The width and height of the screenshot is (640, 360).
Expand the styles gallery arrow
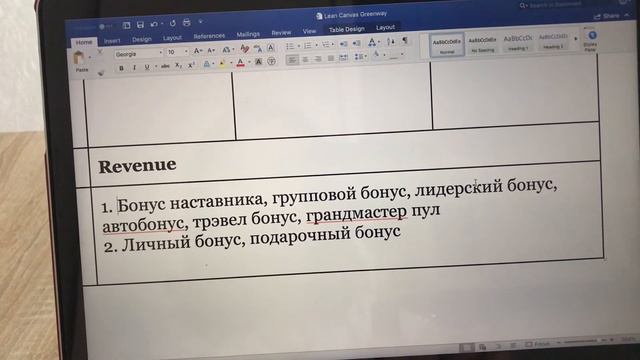click(576, 39)
